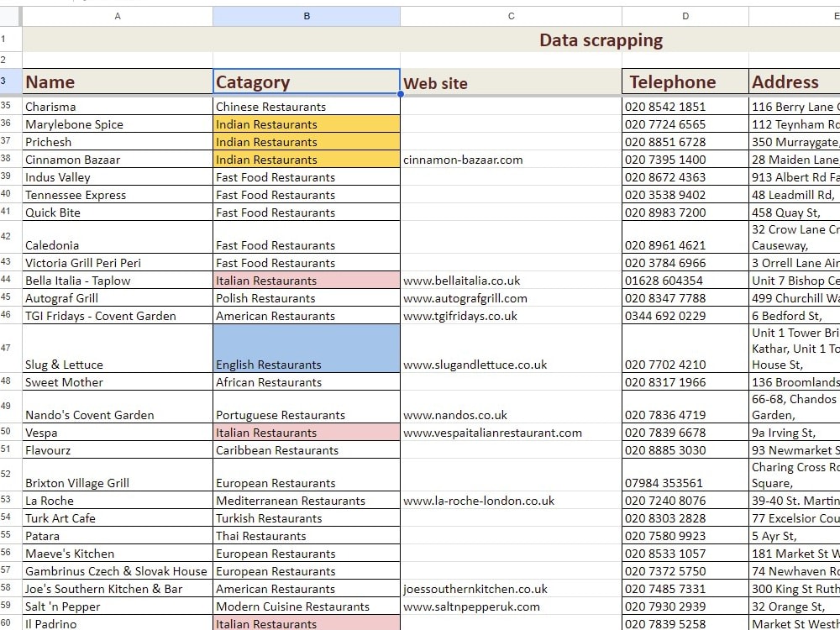Select the column D header
The width and height of the screenshot is (840, 630).
(x=684, y=15)
